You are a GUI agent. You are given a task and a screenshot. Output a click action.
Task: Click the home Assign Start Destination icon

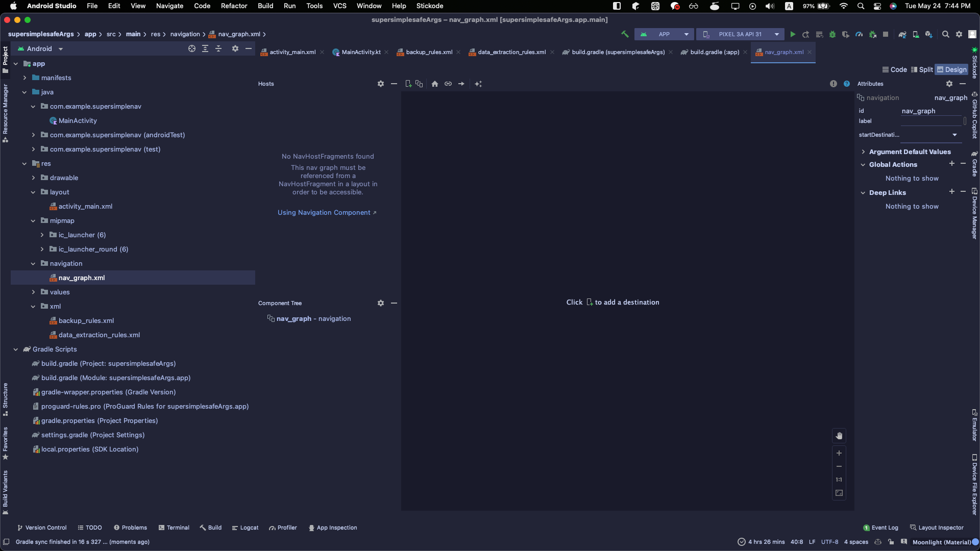(434, 84)
